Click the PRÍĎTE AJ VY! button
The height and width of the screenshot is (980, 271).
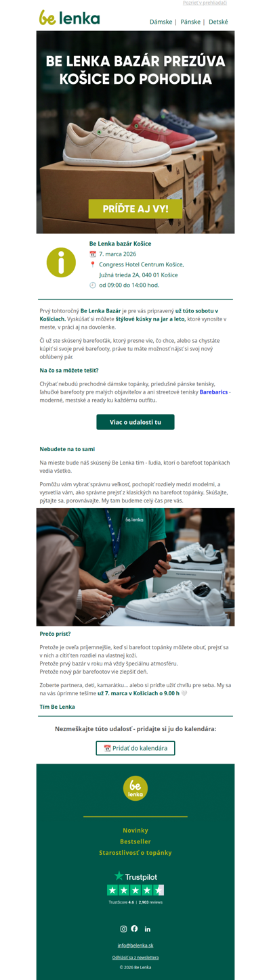135,209
